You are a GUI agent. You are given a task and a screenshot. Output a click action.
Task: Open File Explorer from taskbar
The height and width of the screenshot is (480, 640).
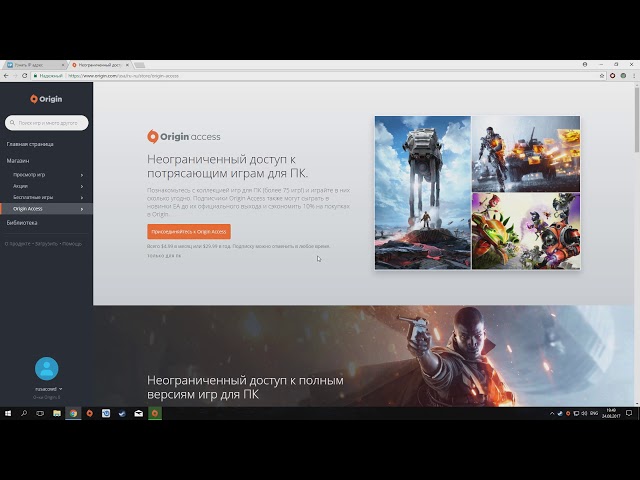57,413
